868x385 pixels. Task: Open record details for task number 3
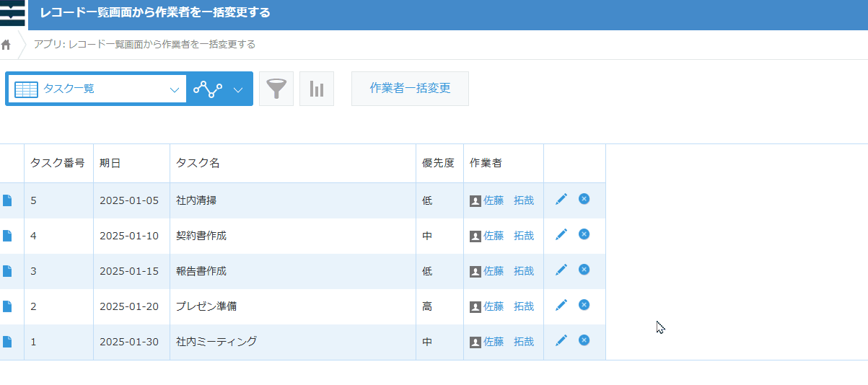point(7,271)
